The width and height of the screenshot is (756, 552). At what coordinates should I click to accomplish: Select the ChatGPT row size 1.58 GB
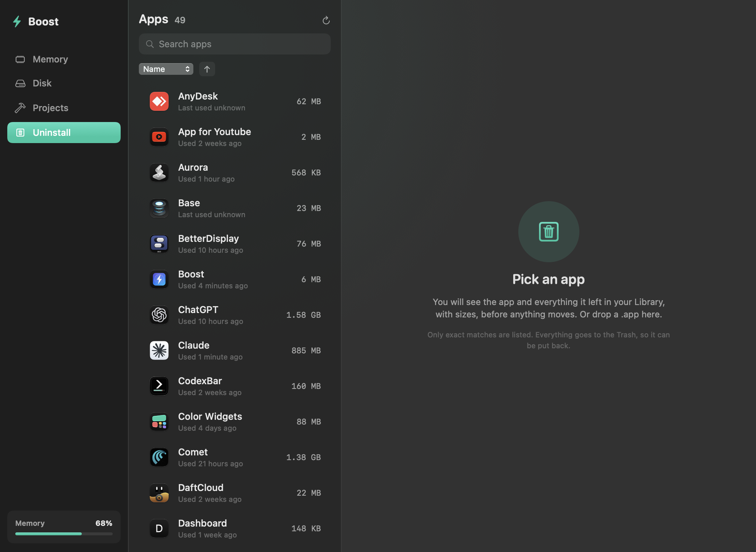tap(303, 315)
